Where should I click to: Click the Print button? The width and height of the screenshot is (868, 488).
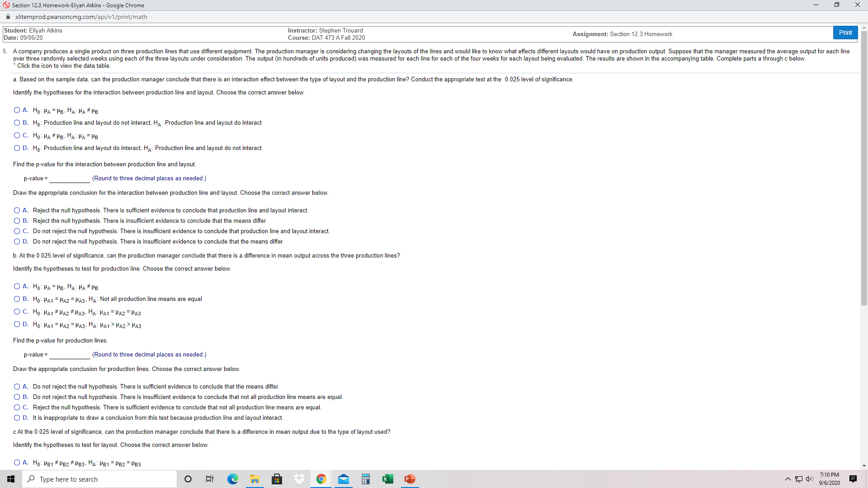845,33
